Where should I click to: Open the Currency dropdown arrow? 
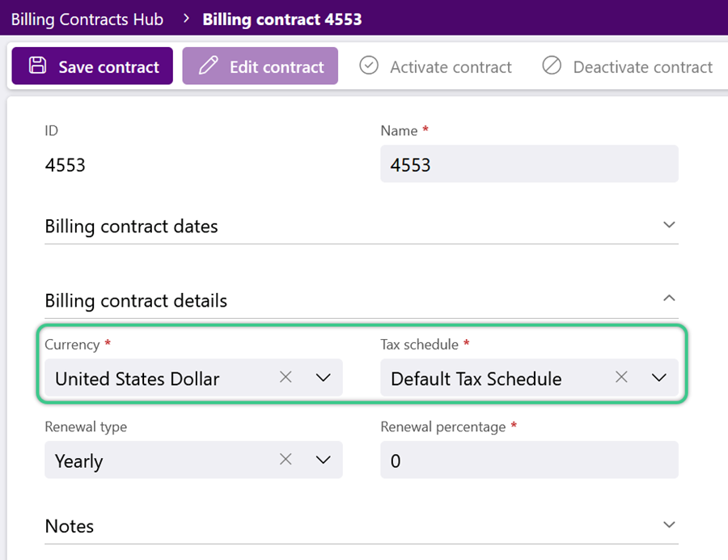pos(323,377)
